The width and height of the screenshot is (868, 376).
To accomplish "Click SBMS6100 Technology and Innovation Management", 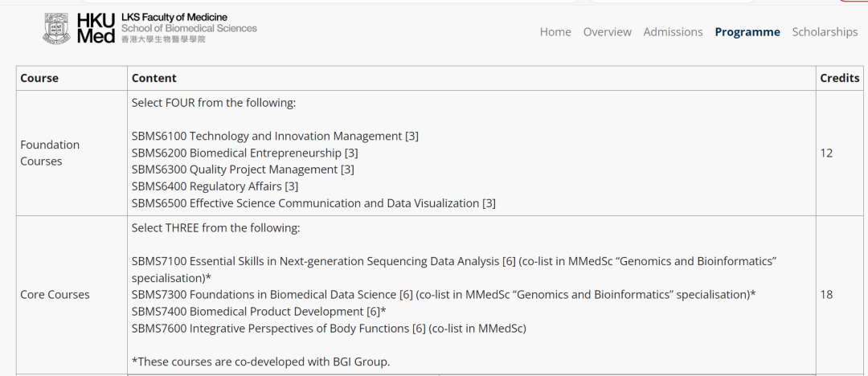I will [275, 136].
